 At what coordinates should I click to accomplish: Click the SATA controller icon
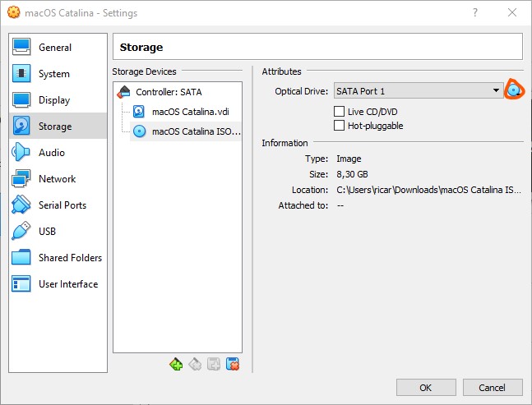(x=124, y=92)
